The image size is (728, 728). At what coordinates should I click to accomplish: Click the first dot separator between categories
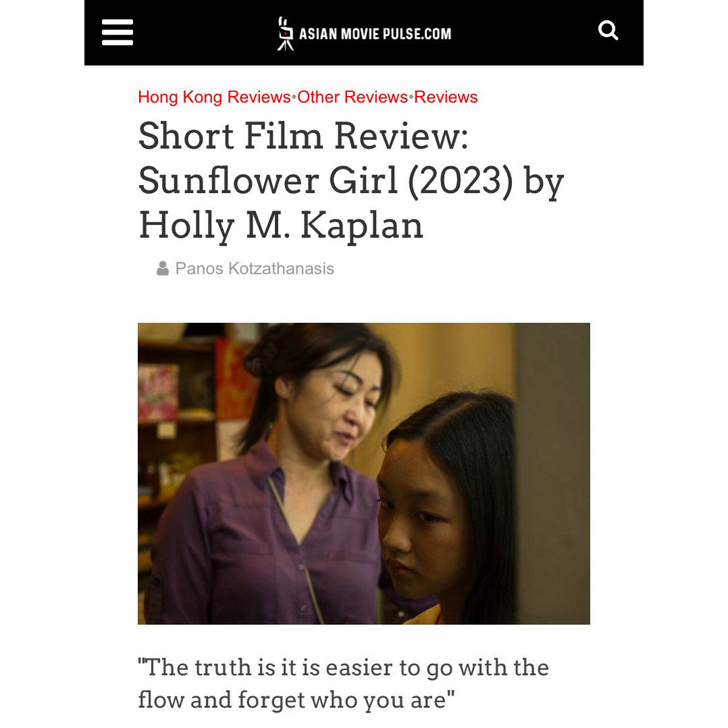coord(294,97)
